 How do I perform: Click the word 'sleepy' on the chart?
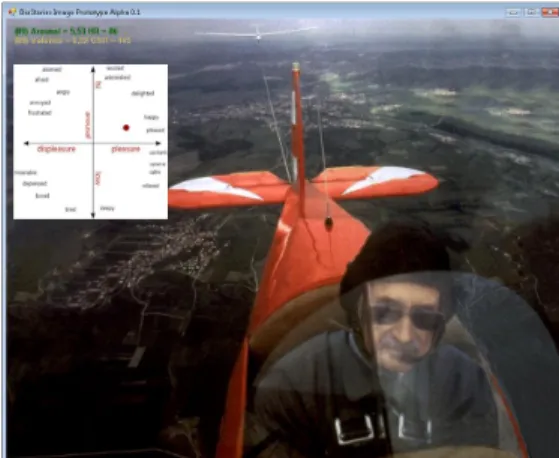[x=107, y=208]
